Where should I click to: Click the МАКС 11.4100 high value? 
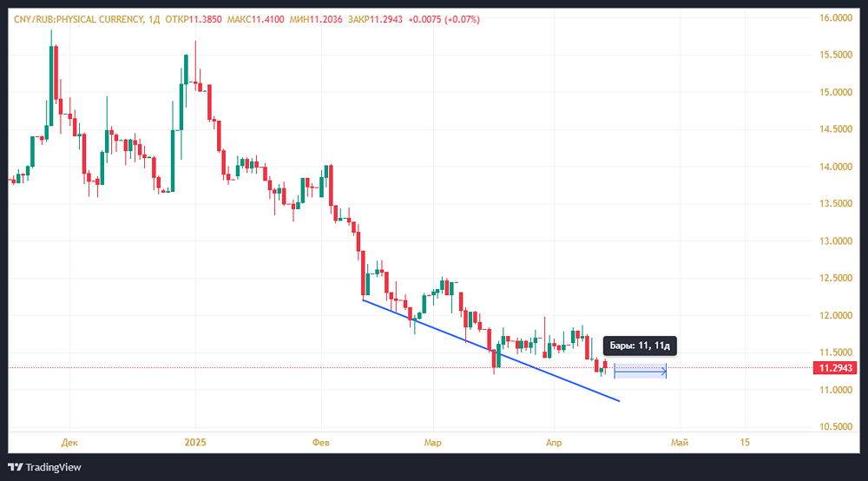point(254,19)
